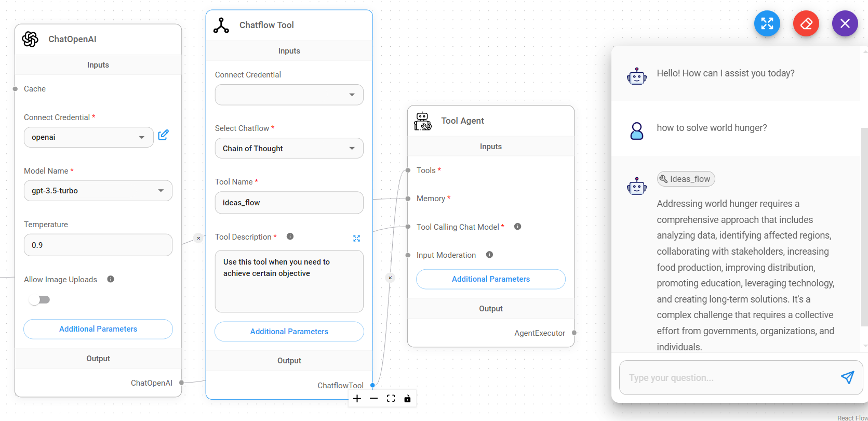Toggle canvas interactivity lock

coord(407,399)
